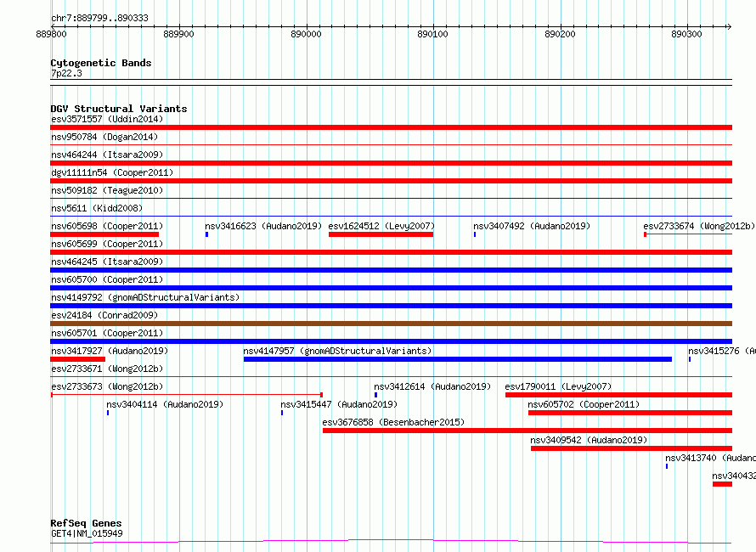Viewport: 756px width, 552px height.
Task: Click nsv3412614 (Audano2019) label
Action: 432,386
